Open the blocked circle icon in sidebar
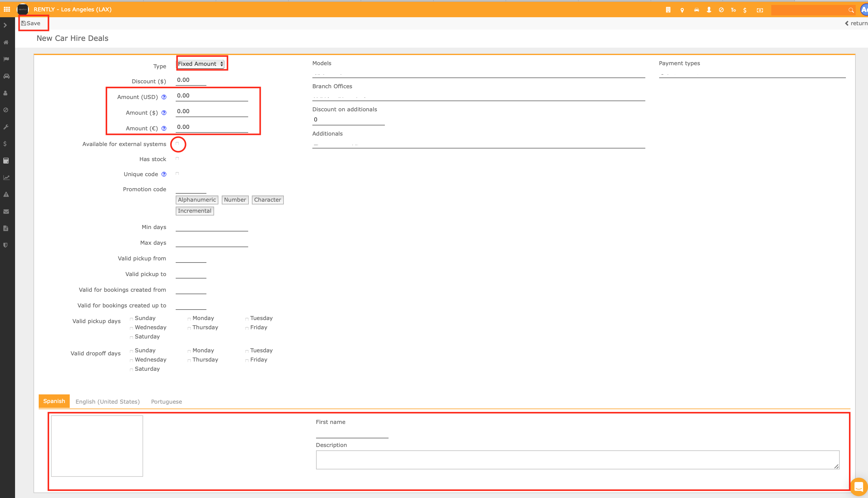 (6, 110)
